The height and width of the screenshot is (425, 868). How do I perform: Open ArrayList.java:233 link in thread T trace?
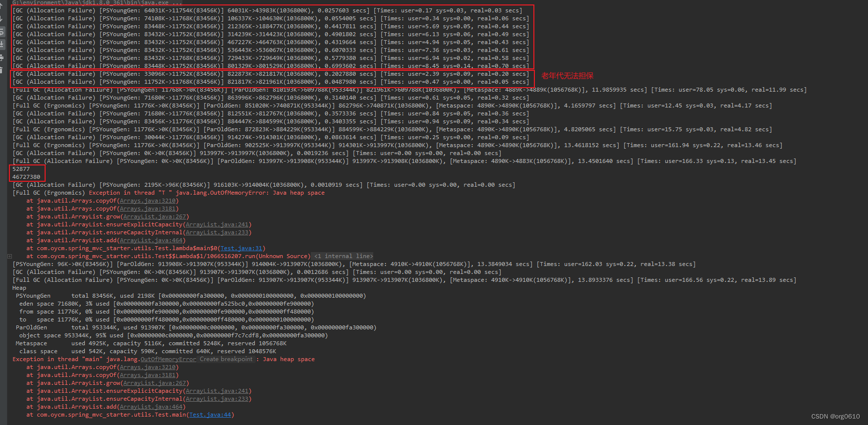pyautogui.click(x=217, y=232)
